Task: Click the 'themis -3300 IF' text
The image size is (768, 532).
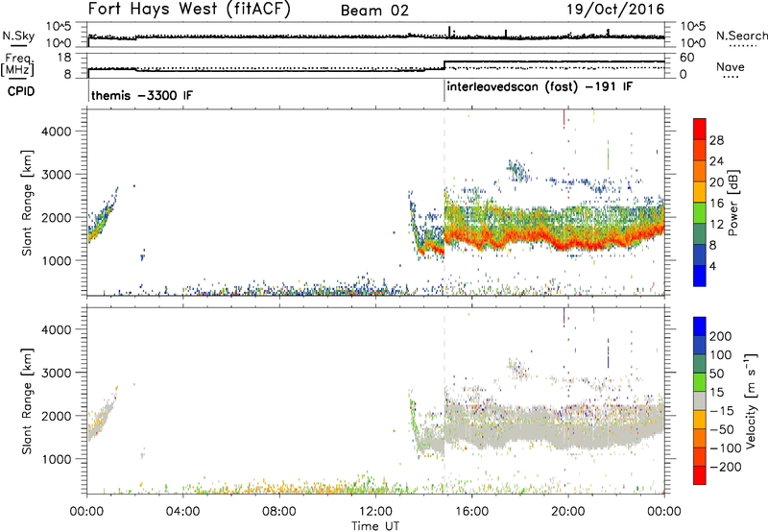Action: point(142,95)
